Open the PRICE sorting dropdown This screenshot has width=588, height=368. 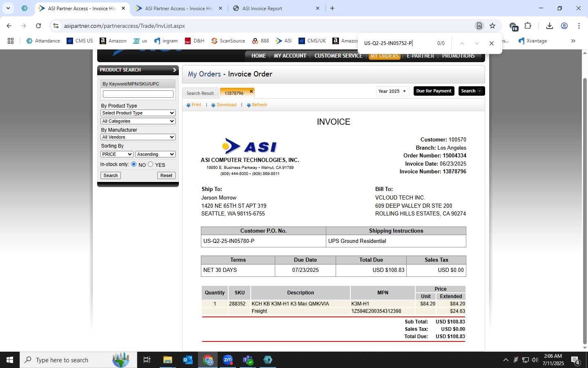pos(117,154)
